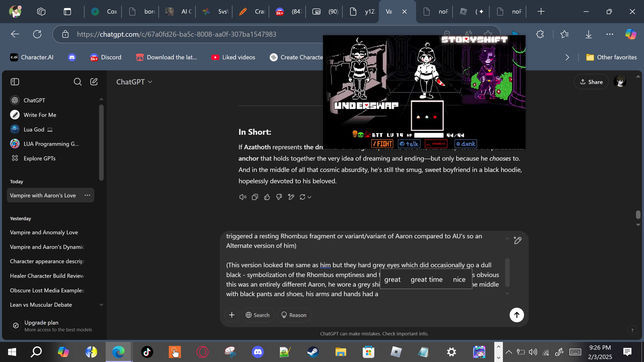644x362 pixels.
Task: Open the regenerate model switcher
Action: click(305, 197)
